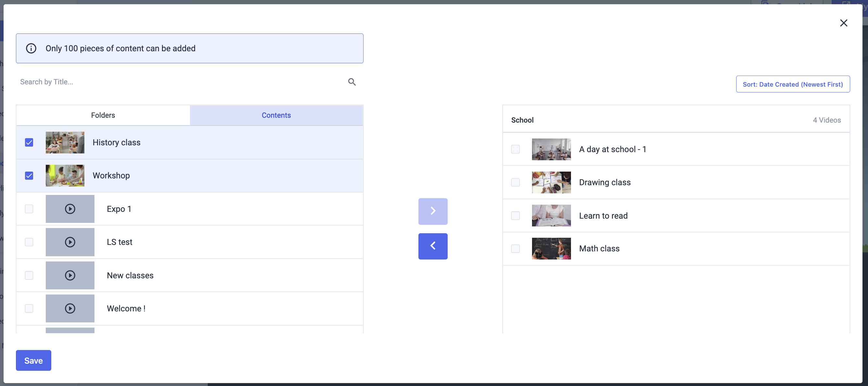Tick the Drawing class checkbox
Screen dimensions: 868x386
pos(515,183)
